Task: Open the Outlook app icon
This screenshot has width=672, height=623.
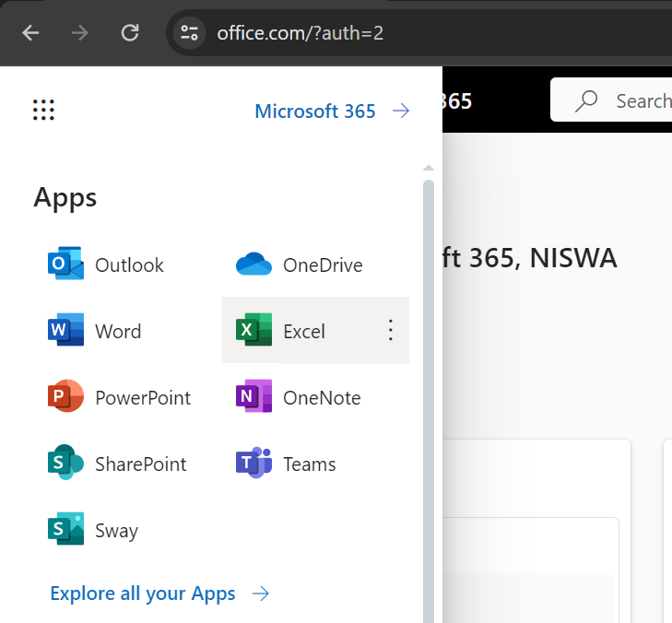Action: (x=65, y=263)
